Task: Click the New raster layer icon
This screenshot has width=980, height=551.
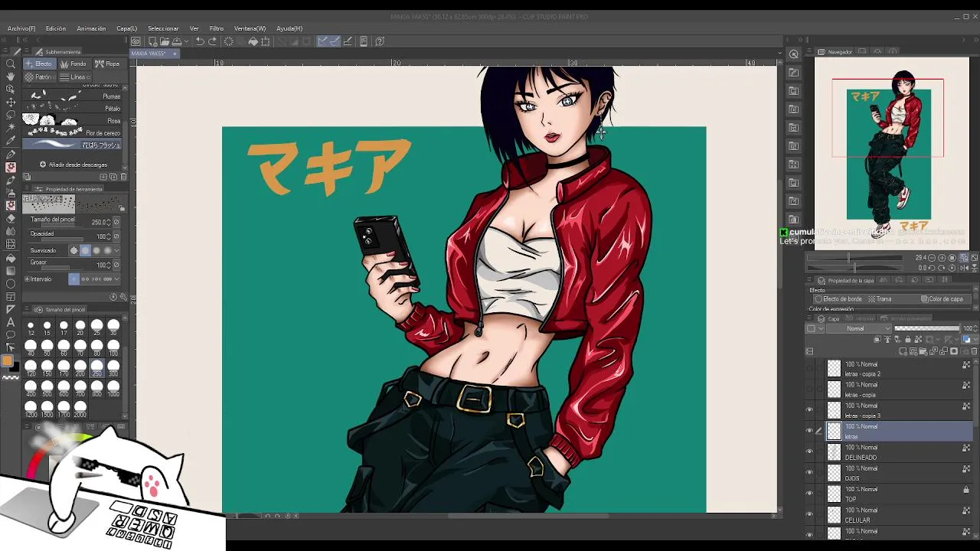Action: (903, 351)
